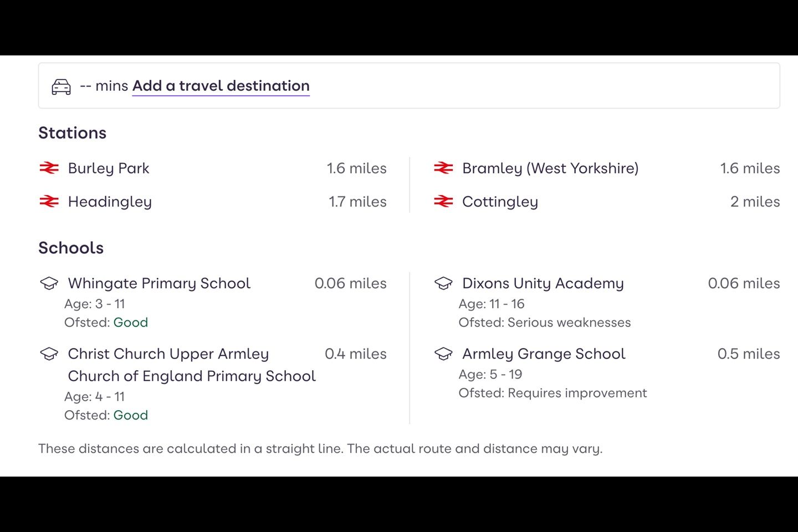Click the rail icon beside Headingley
The height and width of the screenshot is (532, 798).
(49, 202)
